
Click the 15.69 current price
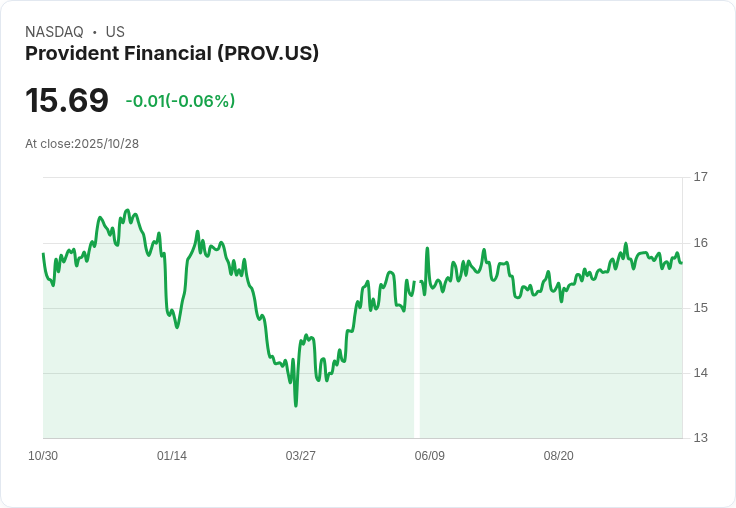67,101
